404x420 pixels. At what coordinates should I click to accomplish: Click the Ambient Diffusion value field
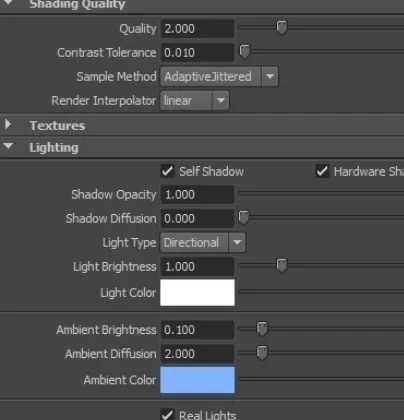click(197, 354)
